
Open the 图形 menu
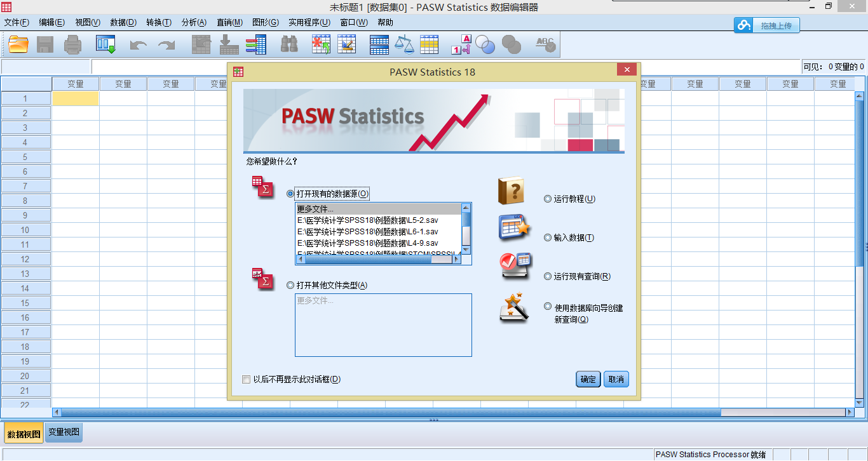(265, 22)
